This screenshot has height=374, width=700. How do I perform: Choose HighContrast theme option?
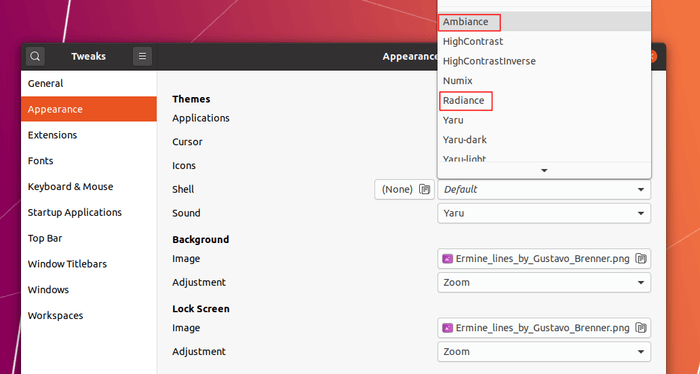(x=544, y=41)
